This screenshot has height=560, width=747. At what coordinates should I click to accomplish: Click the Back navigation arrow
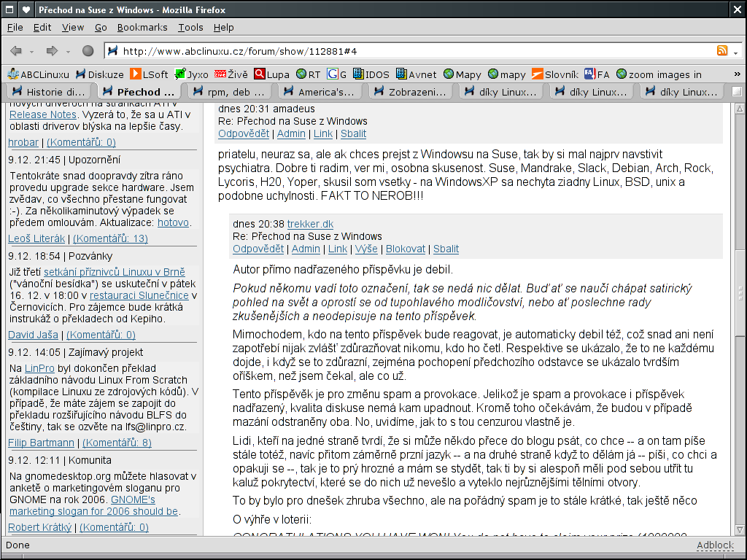point(16,51)
